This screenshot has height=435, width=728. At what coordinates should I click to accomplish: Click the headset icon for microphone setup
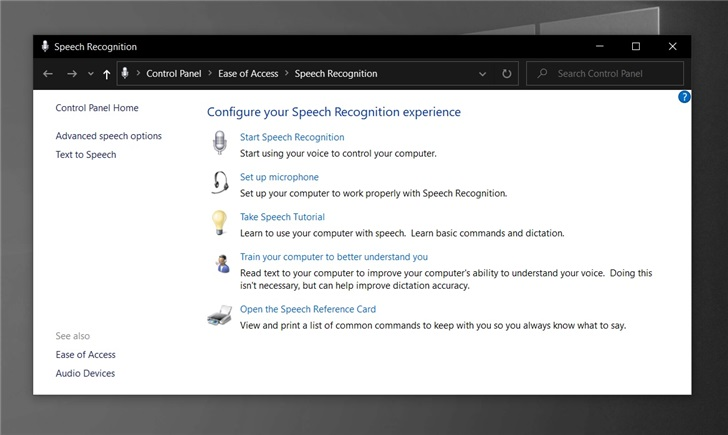(x=219, y=184)
